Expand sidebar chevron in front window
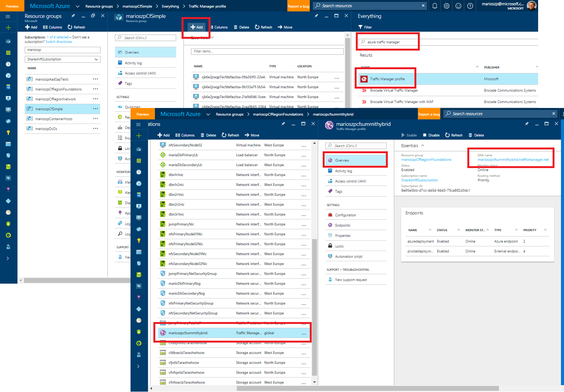564x392 pixels. (x=139, y=366)
